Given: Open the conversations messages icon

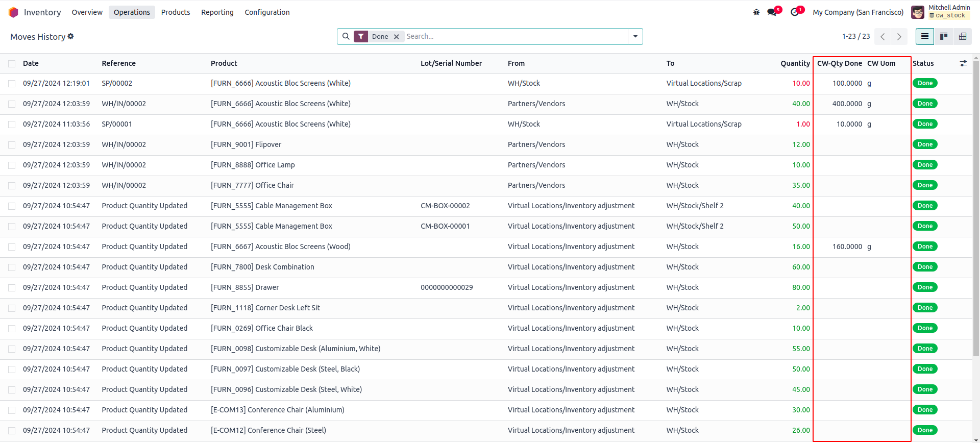Looking at the screenshot, I should pos(772,12).
